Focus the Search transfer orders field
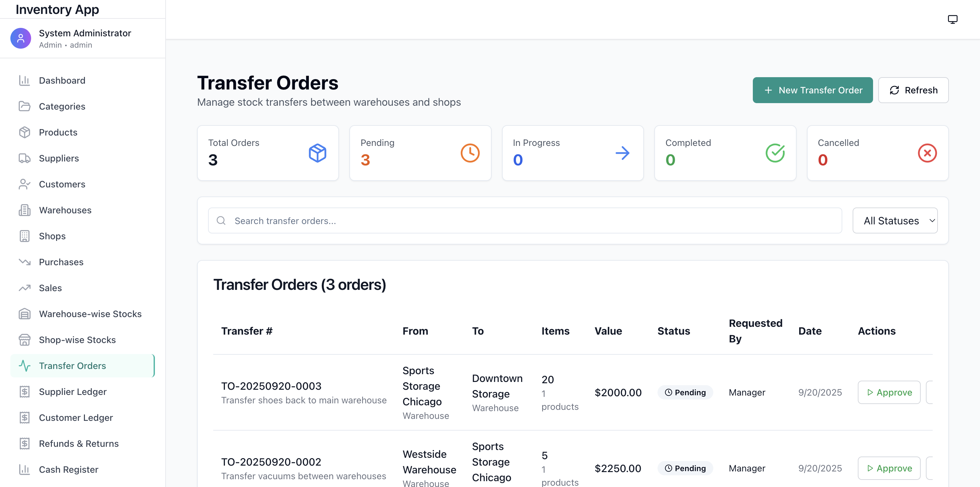Screen dimensions: 980x487 click(x=525, y=220)
